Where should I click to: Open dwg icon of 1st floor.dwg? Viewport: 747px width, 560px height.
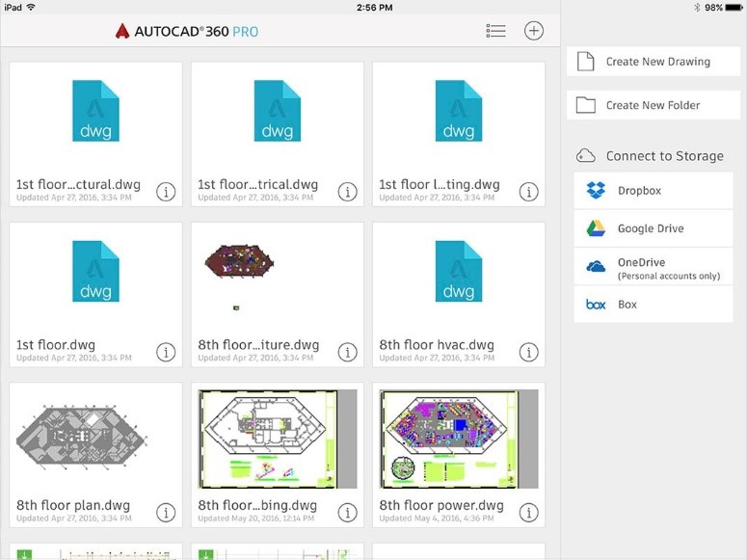click(95, 271)
